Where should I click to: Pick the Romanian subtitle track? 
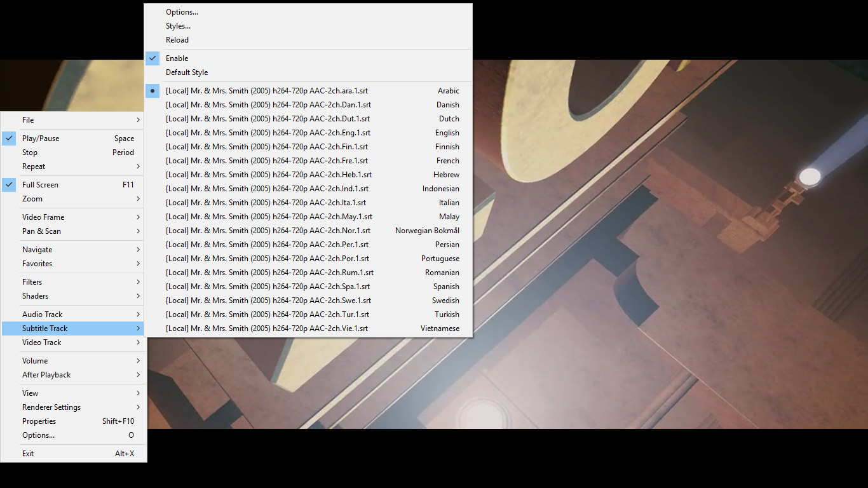tap(308, 273)
